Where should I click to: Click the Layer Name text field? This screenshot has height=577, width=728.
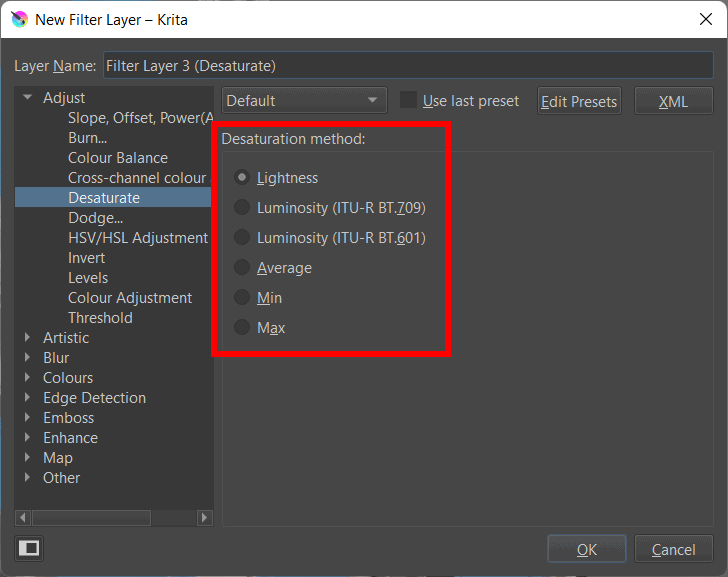(407, 66)
